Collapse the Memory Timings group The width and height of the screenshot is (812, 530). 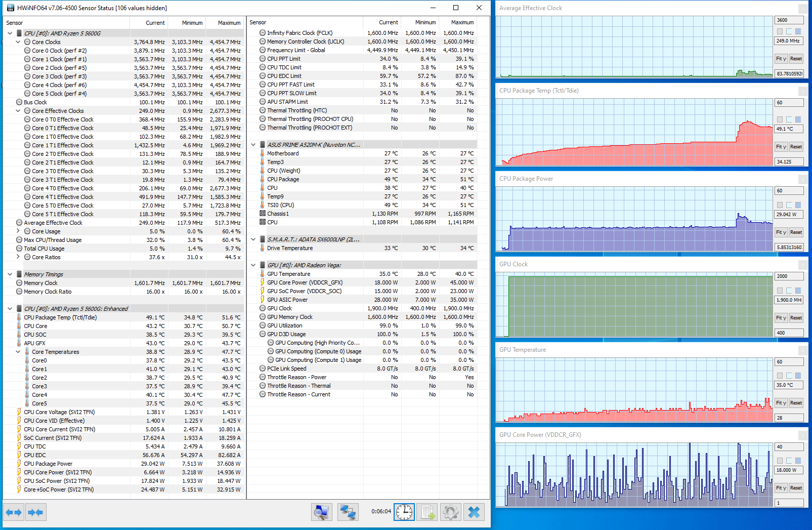pyautogui.click(x=10, y=274)
